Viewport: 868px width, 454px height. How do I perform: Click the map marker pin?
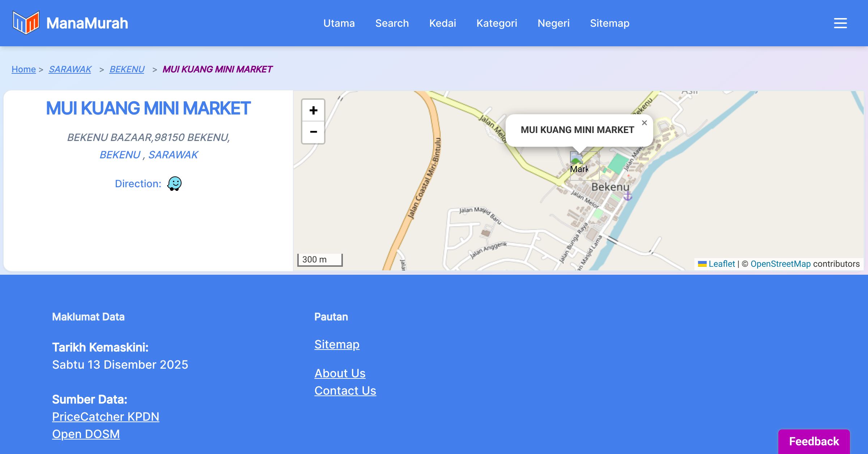pyautogui.click(x=576, y=158)
